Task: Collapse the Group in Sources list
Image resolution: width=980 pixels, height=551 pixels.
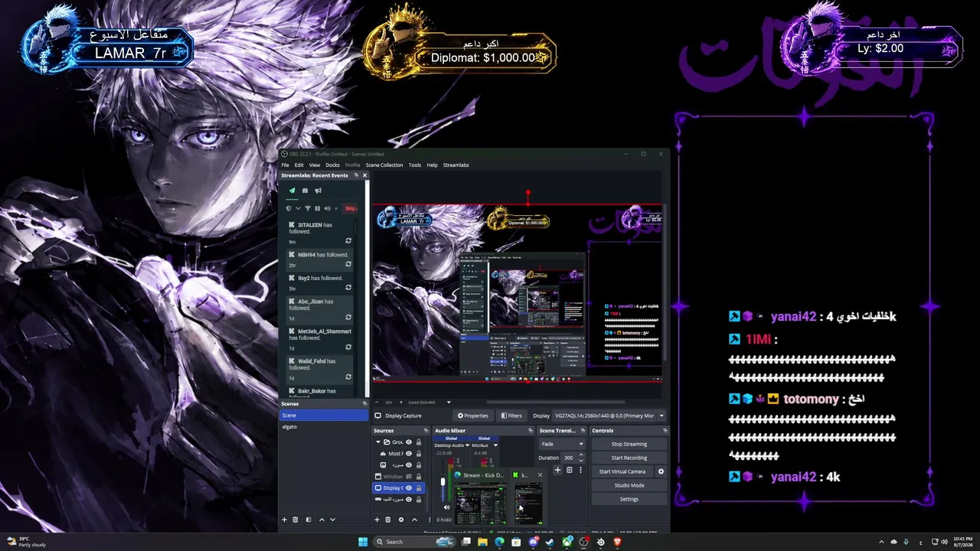Action: [x=377, y=442]
